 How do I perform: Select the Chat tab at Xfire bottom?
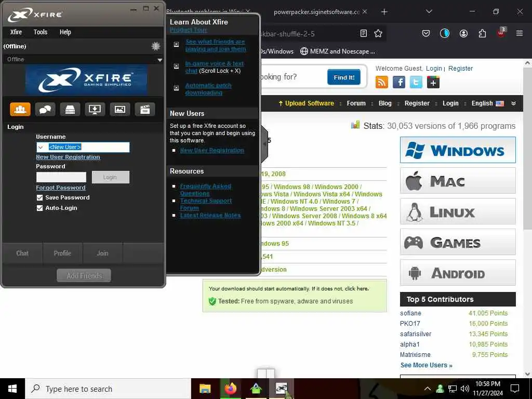22,253
